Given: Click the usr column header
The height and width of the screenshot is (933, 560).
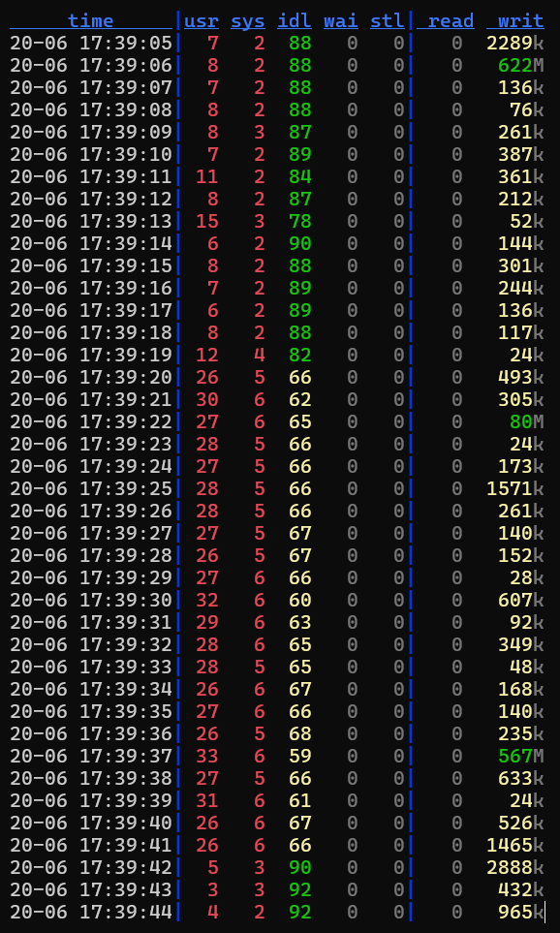Looking at the screenshot, I should tap(202, 20).
